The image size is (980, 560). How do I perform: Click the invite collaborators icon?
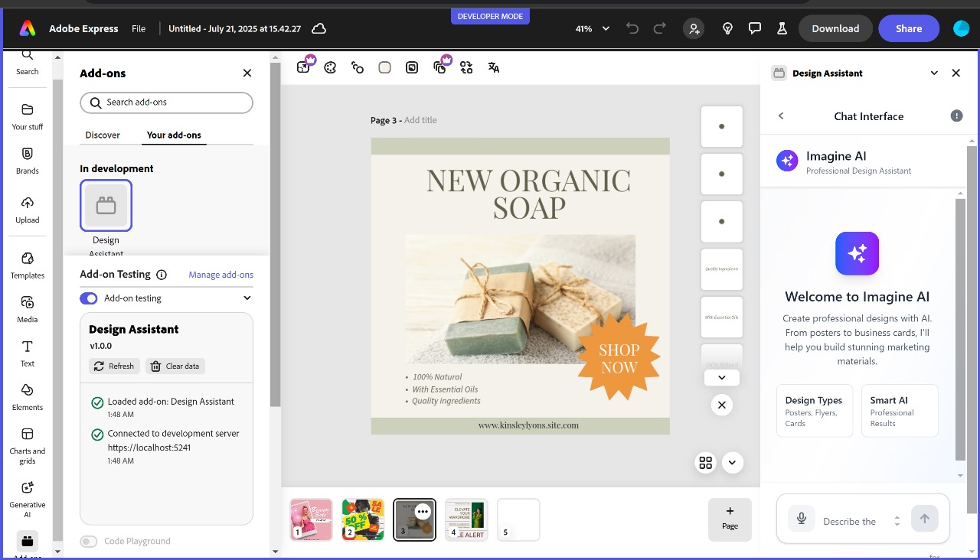pos(694,28)
